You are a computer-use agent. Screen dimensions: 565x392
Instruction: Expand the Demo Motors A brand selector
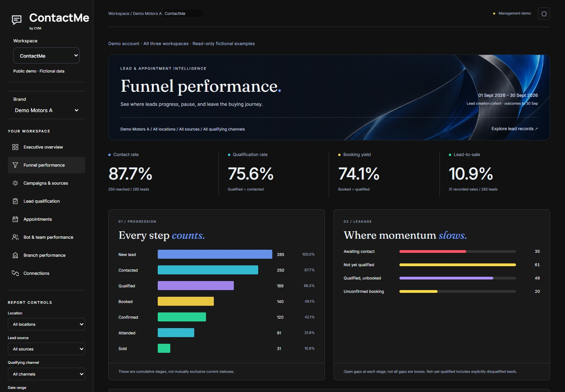pyautogui.click(x=46, y=110)
